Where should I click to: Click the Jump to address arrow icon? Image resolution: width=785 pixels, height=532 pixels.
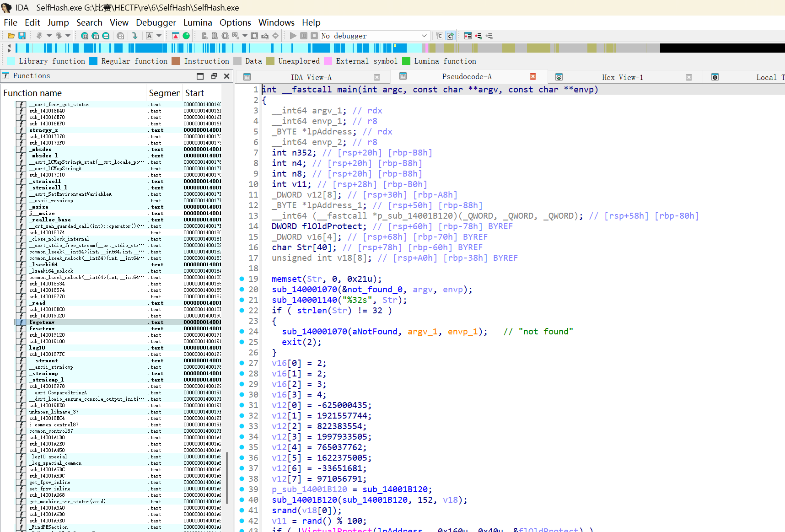(x=135, y=36)
